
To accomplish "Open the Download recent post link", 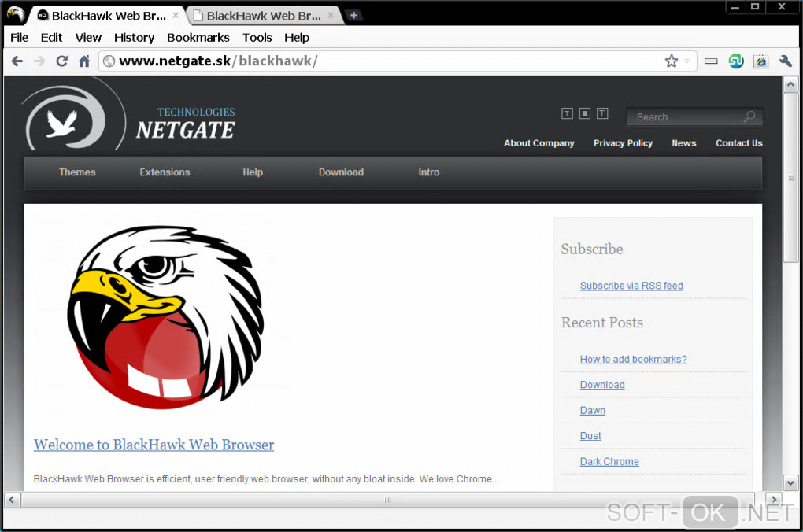I will pos(602,385).
